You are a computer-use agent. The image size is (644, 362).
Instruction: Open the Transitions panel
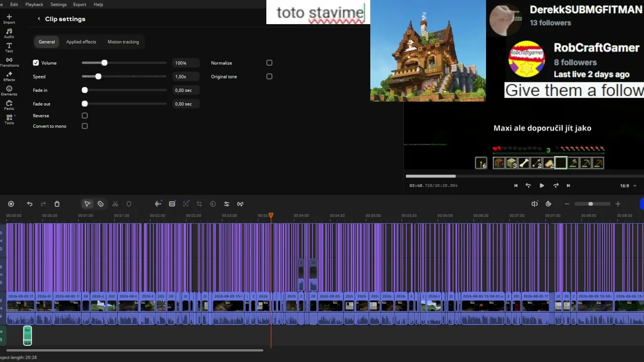9,62
